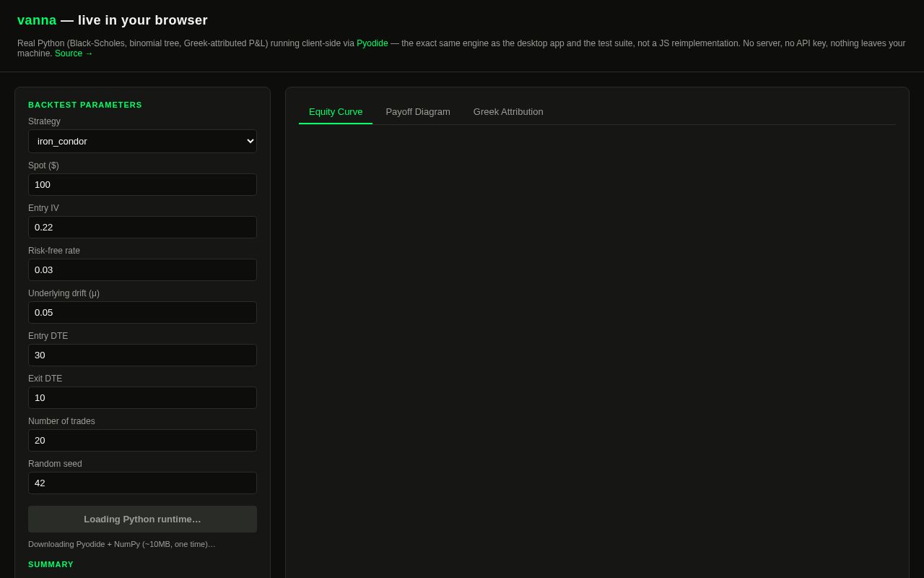Image resolution: width=924 pixels, height=578 pixels.
Task: Click the 'Risk-free rate' field label
Action: click(54, 251)
